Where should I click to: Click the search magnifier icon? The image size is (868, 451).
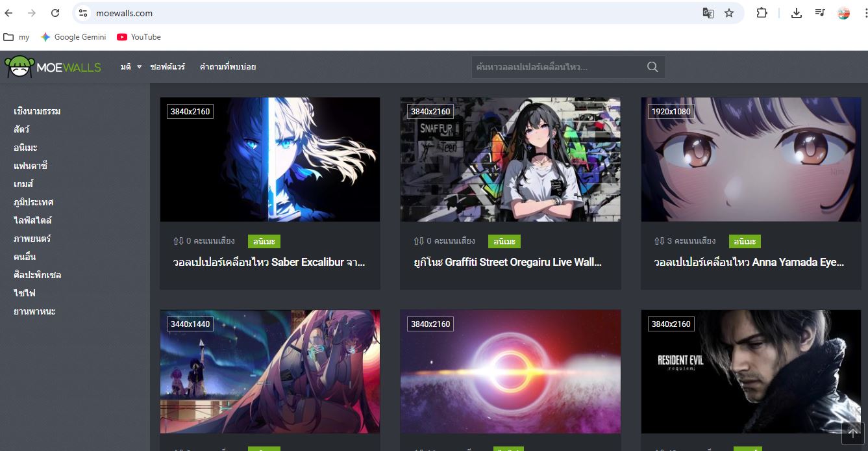(x=652, y=67)
